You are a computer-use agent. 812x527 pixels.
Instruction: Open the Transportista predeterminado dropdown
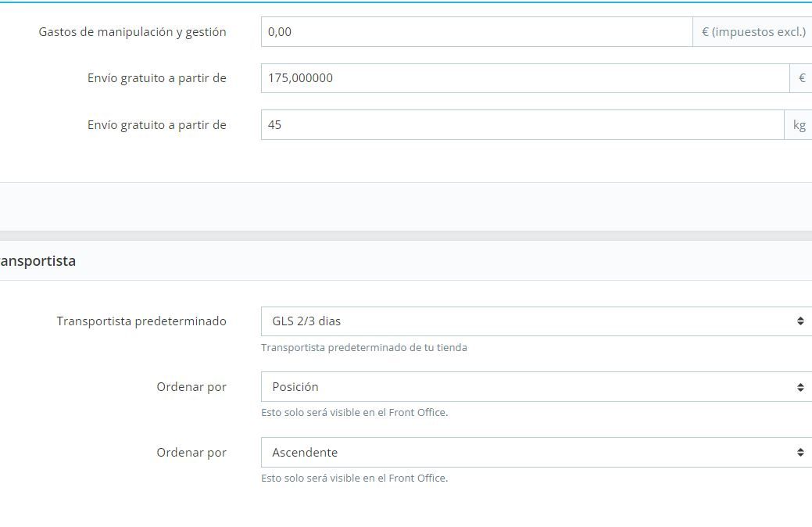coord(536,321)
